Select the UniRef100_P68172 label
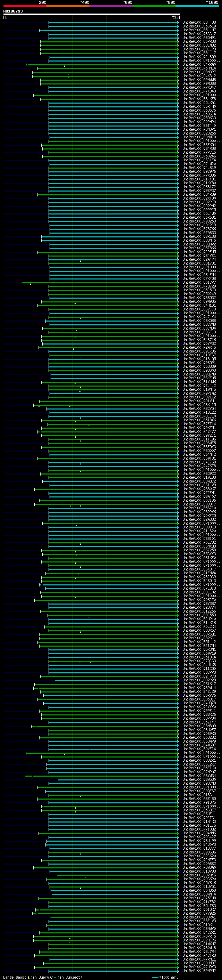 (199, 187)
